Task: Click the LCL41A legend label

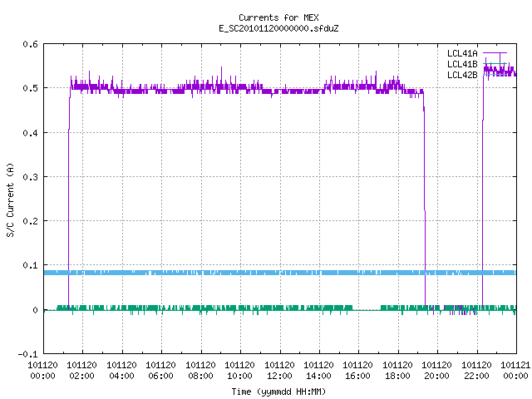Action: pyautogui.click(x=462, y=53)
